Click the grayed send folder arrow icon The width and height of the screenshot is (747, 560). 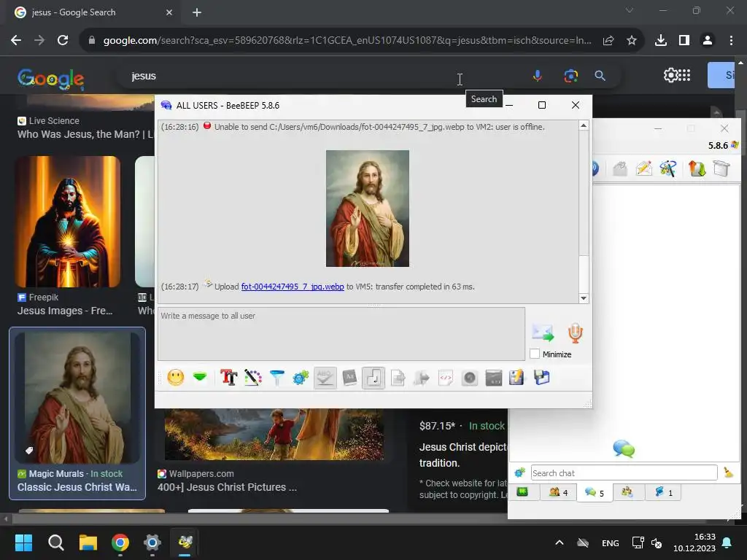[422, 378]
